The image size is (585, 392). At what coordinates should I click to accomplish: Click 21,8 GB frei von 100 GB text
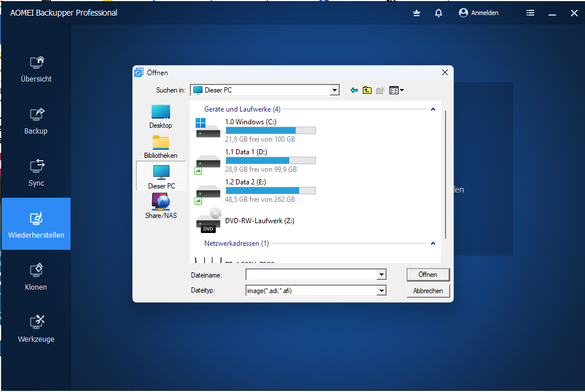point(260,139)
